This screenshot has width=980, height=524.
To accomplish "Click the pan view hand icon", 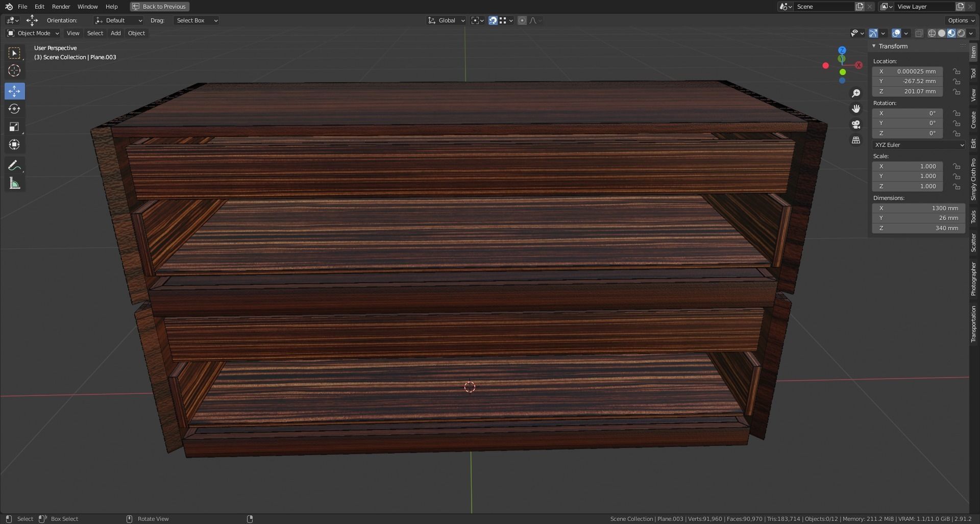I will pyautogui.click(x=856, y=109).
